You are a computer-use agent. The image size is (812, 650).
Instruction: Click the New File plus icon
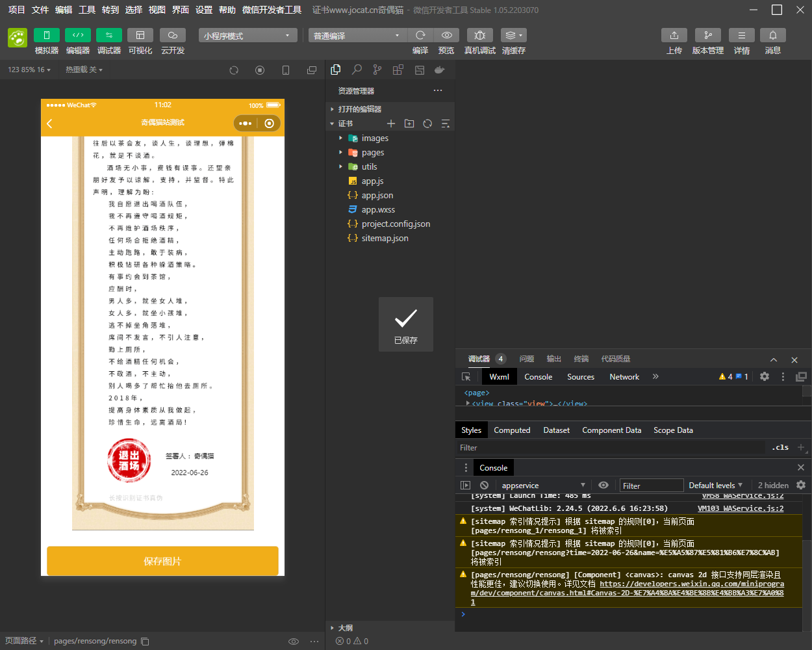pos(391,123)
